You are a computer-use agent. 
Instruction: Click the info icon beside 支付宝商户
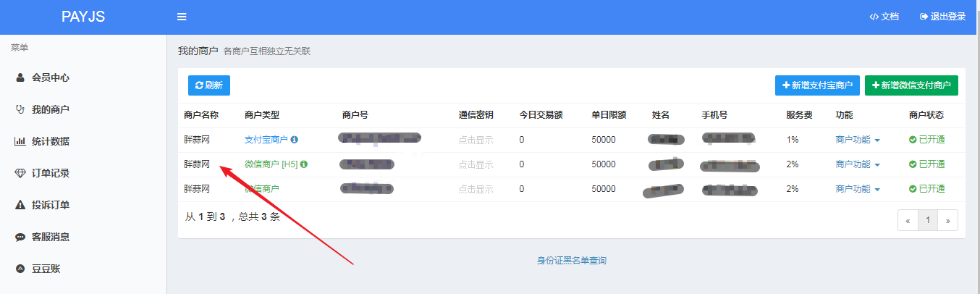pyautogui.click(x=295, y=140)
